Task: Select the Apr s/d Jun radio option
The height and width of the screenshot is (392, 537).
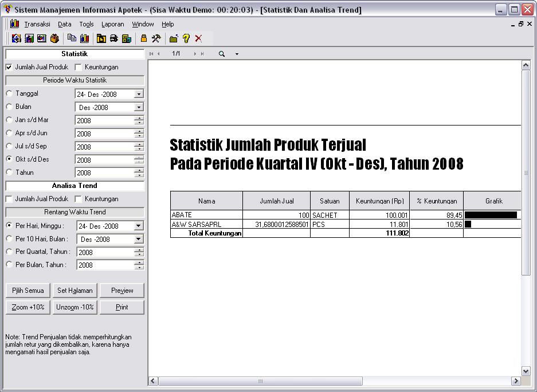Action: click(x=9, y=133)
